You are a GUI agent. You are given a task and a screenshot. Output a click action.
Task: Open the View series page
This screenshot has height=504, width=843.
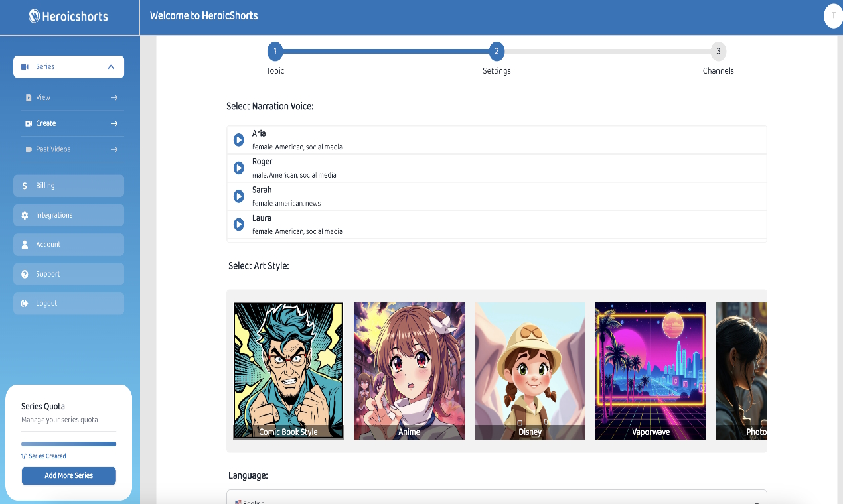(72, 98)
